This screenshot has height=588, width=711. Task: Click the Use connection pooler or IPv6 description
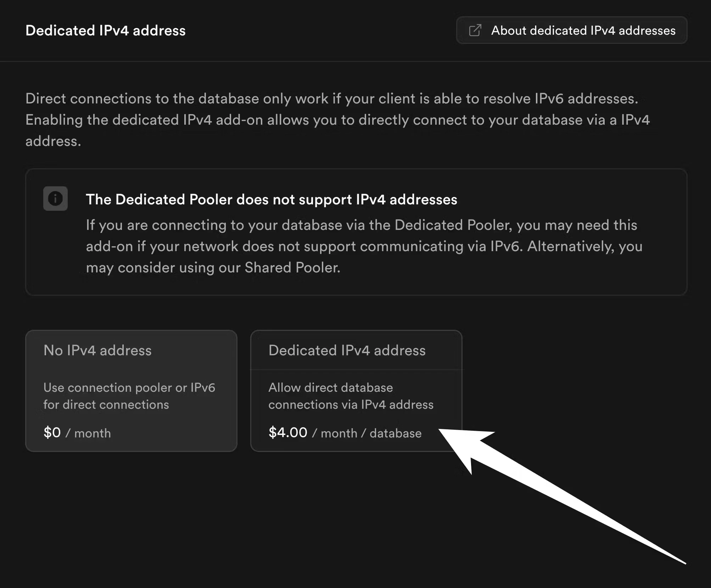(x=130, y=396)
